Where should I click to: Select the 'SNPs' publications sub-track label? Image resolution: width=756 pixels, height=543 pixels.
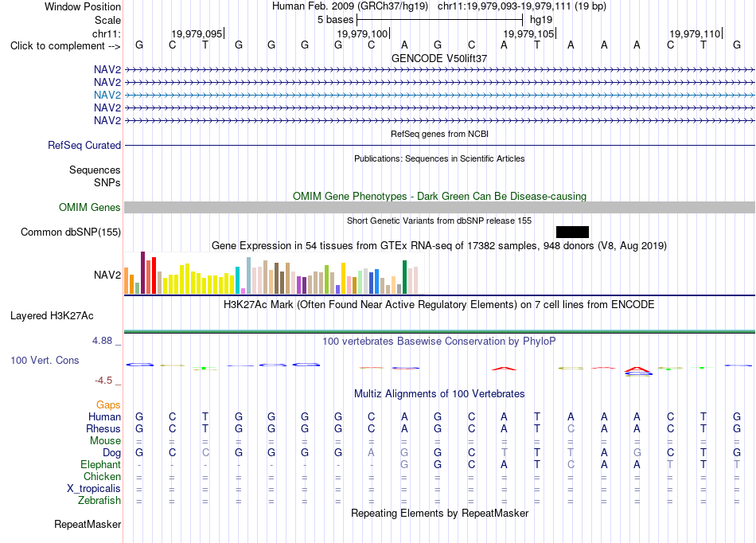[x=107, y=183]
